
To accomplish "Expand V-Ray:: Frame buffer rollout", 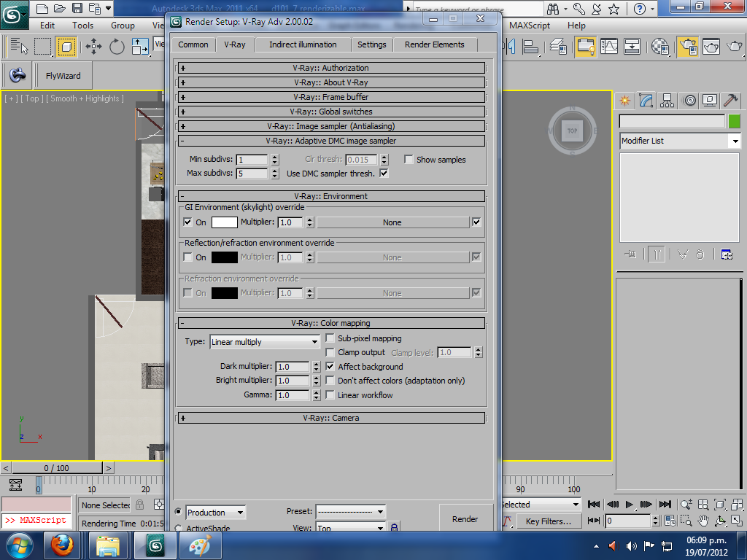I will click(x=332, y=97).
